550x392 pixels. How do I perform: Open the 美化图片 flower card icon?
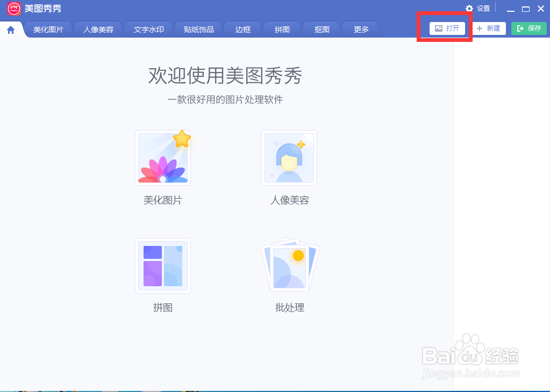coord(163,157)
